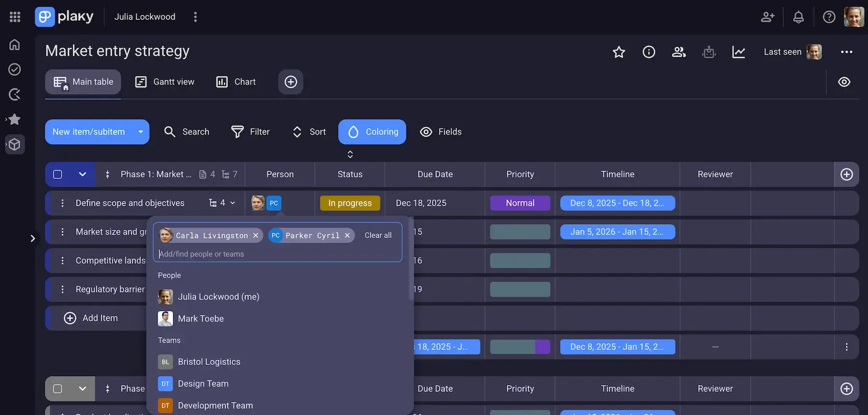The width and height of the screenshot is (868, 415).
Task: Open the board's more options menu
Action: coord(847,52)
